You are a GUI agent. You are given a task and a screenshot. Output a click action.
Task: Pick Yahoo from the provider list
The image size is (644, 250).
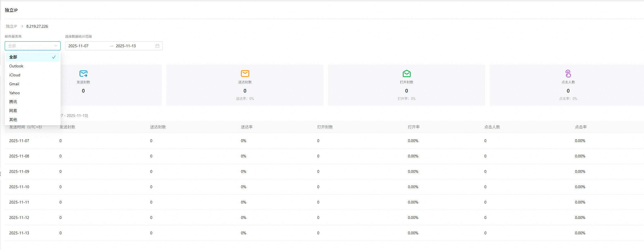[x=33, y=93]
